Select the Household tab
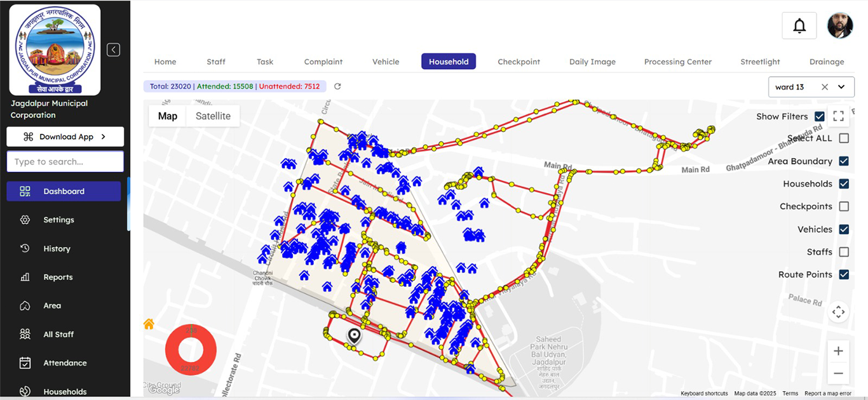 click(x=449, y=62)
